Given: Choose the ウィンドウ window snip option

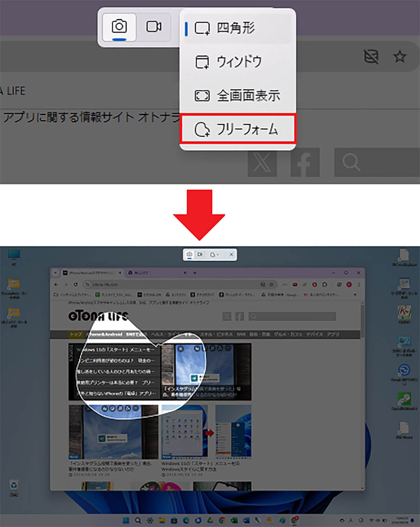Looking at the screenshot, I should tap(237, 62).
